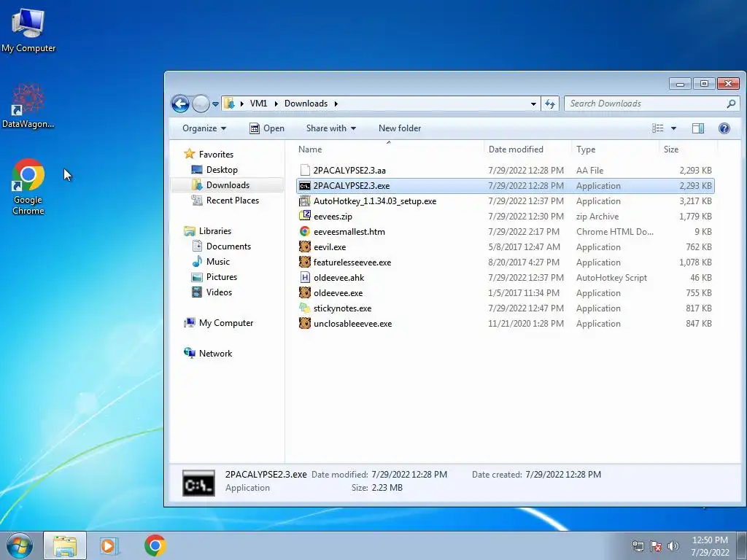Select the eevees.zip archive icon
Screen dimensions: 747x560
(305, 216)
